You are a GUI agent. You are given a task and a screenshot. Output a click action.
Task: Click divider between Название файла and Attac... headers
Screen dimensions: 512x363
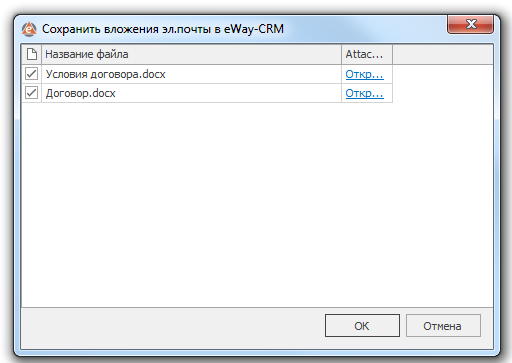[342, 54]
